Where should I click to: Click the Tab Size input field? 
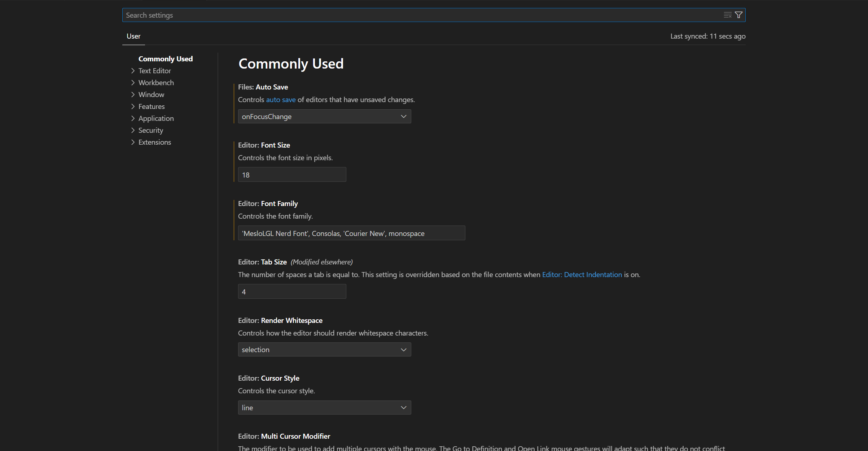click(291, 292)
